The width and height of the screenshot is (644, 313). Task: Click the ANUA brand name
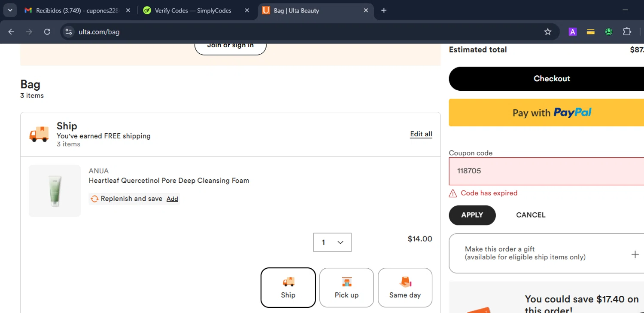coord(99,171)
